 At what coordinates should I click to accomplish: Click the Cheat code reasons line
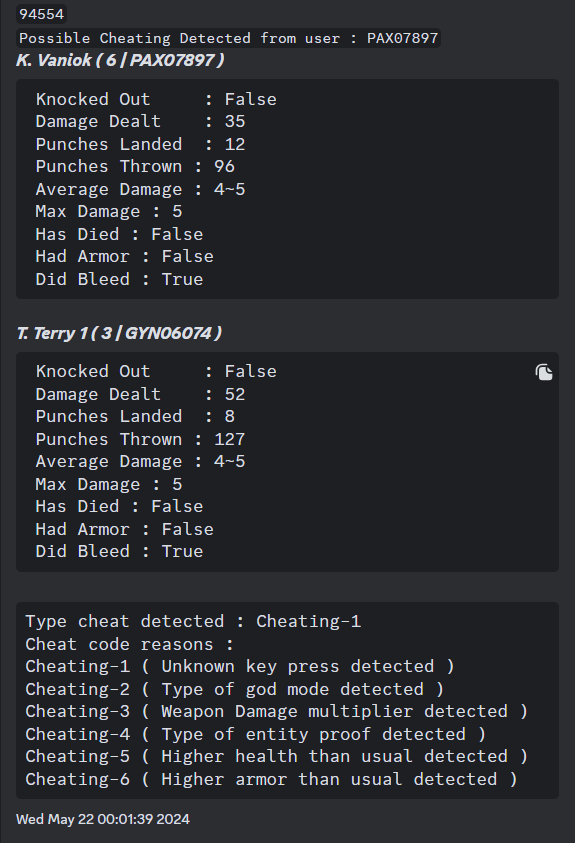(x=130, y=644)
